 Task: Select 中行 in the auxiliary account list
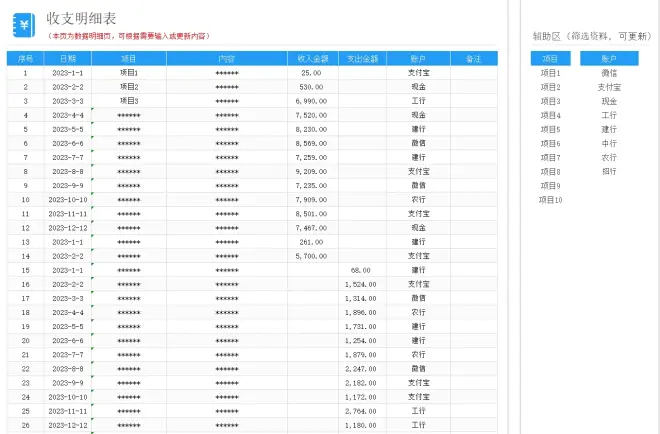tap(609, 144)
